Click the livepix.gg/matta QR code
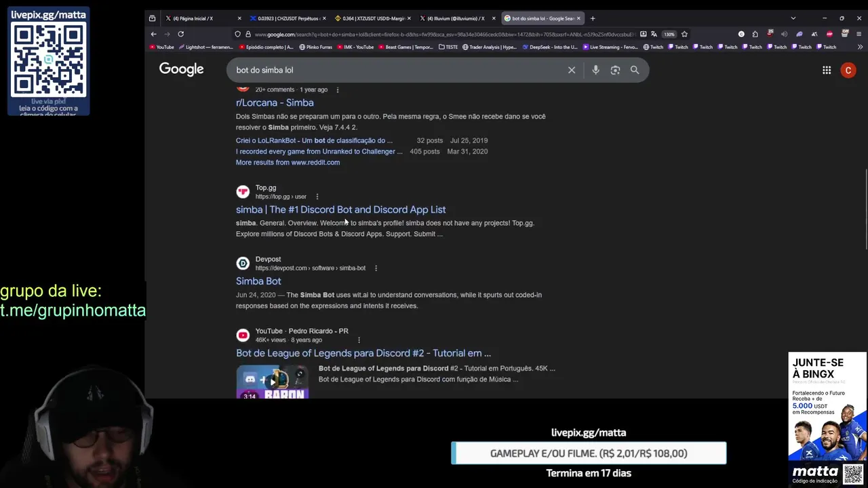This screenshot has width=868, height=488. 49,59
